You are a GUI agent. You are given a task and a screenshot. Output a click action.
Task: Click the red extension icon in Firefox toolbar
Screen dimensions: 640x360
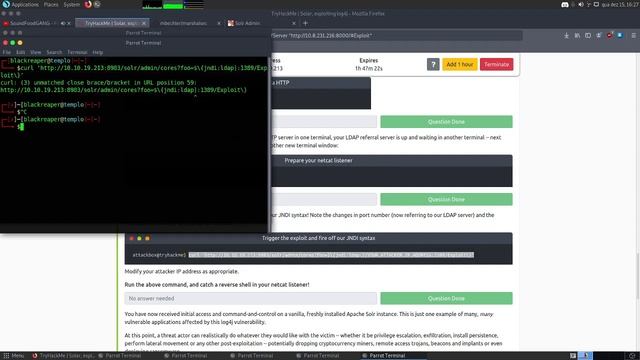click(x=609, y=36)
